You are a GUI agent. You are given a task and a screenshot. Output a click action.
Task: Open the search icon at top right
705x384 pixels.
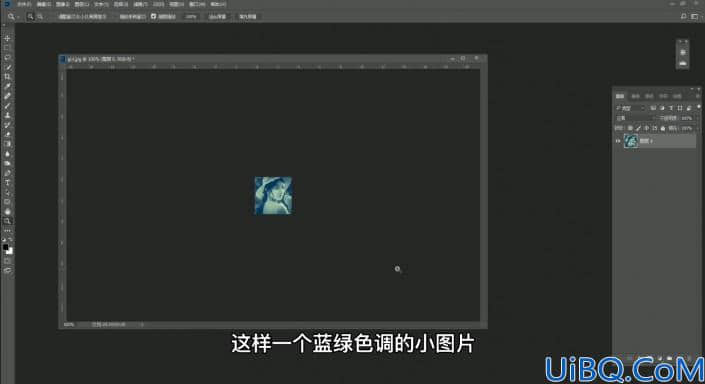click(x=683, y=16)
